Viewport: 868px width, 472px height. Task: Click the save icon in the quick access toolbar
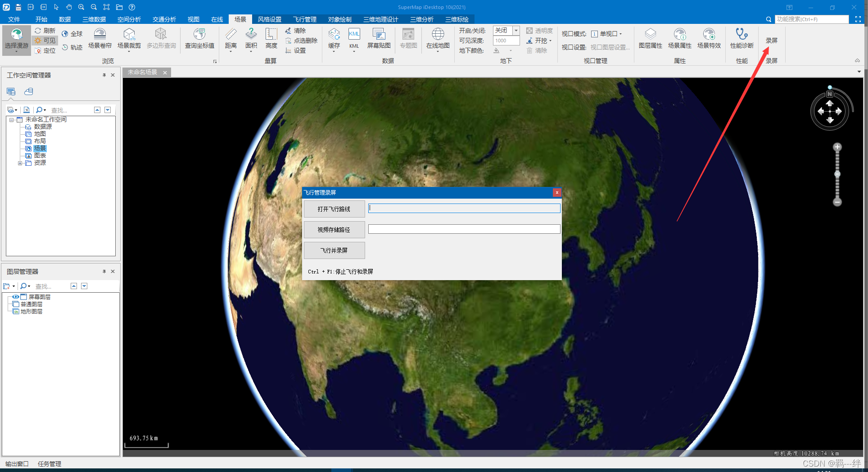18,7
